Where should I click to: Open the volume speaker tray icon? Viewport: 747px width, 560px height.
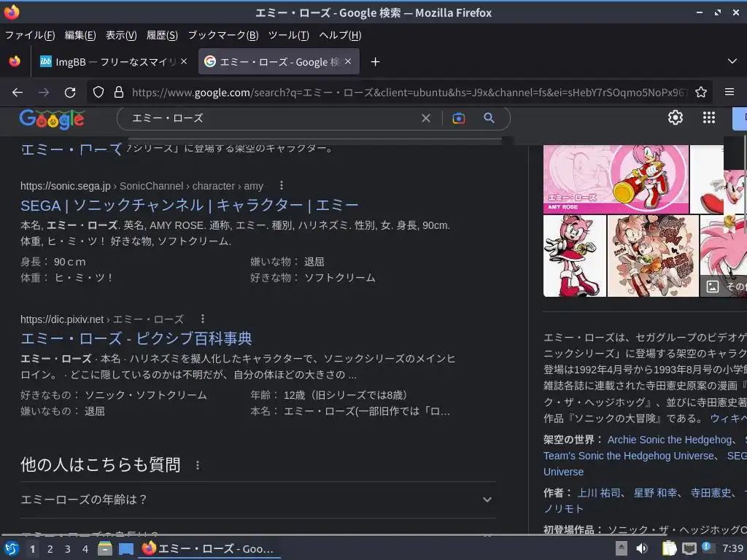tap(642, 548)
